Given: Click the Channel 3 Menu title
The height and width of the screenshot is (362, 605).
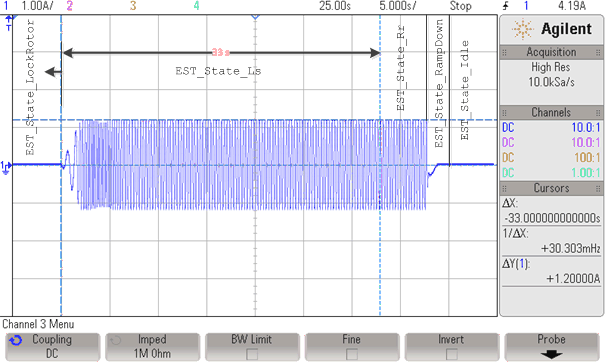Looking at the screenshot, I should coord(38,324).
